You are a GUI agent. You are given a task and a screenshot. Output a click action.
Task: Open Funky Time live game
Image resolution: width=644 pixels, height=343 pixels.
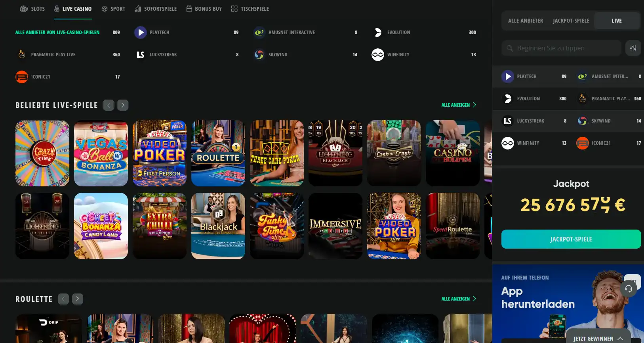tap(277, 226)
